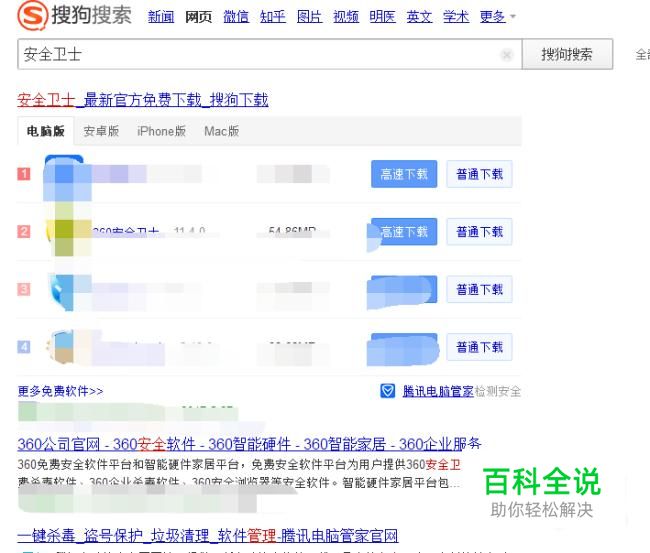
Task: Click the Sogou logo icon
Action: tap(31, 15)
